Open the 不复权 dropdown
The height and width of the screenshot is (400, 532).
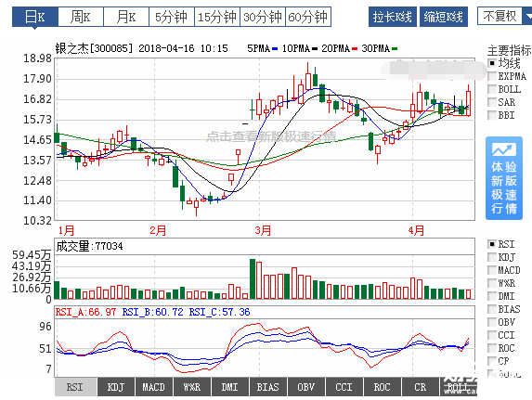(x=504, y=16)
